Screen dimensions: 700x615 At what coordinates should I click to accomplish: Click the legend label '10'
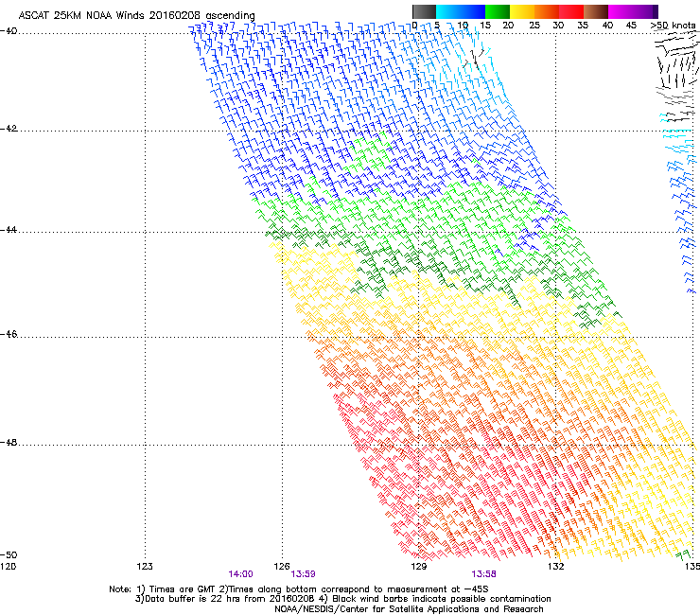point(463,25)
